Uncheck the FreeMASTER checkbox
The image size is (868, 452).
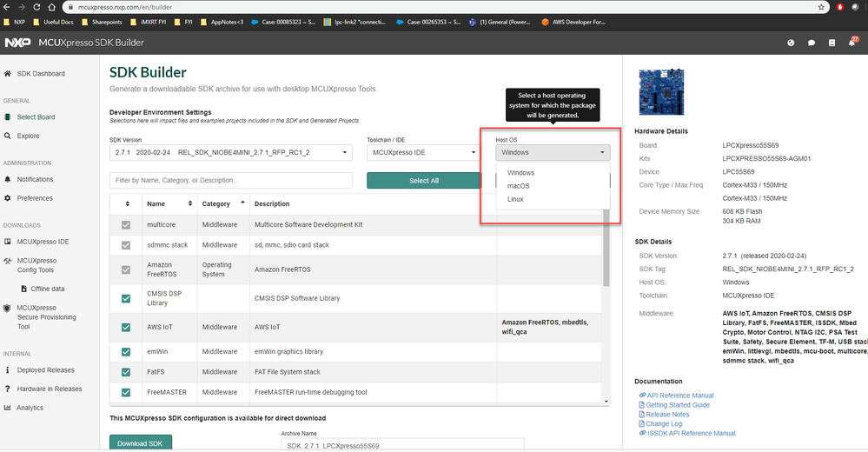point(126,392)
